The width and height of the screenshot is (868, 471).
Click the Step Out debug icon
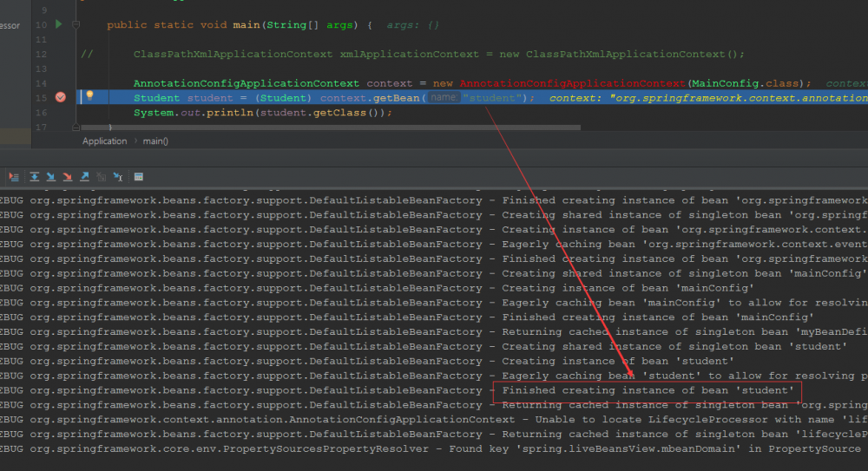coord(85,177)
